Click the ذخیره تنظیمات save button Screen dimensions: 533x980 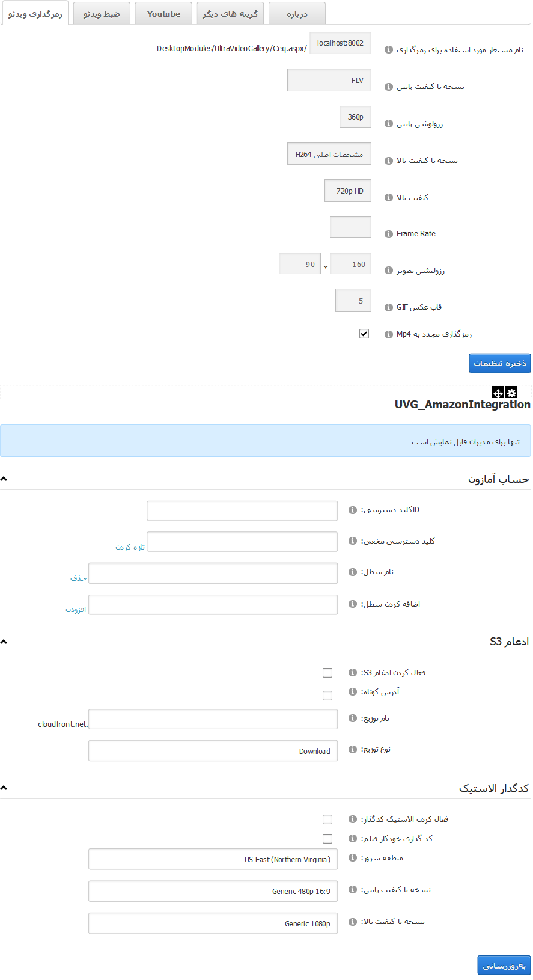coord(499,363)
